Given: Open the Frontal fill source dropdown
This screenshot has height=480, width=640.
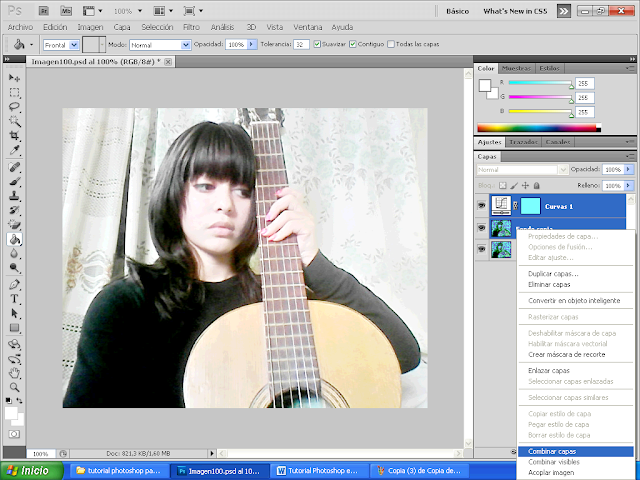Looking at the screenshot, I should point(74,44).
